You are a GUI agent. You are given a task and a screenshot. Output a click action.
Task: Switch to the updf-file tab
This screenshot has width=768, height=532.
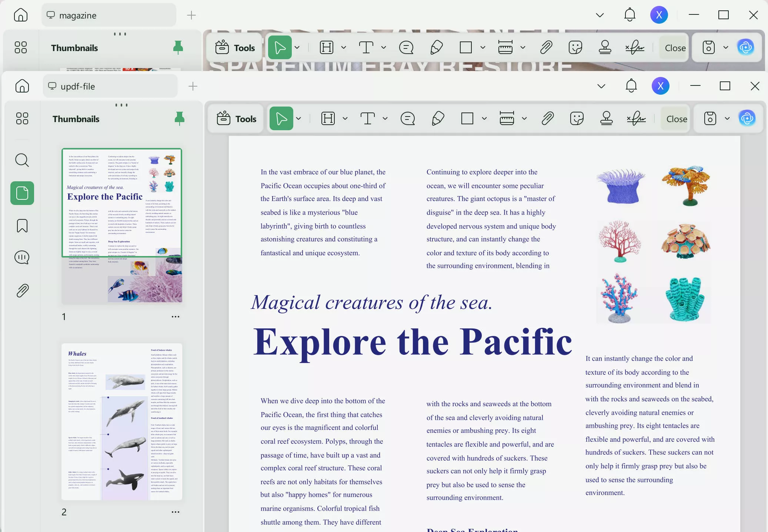[110, 86]
